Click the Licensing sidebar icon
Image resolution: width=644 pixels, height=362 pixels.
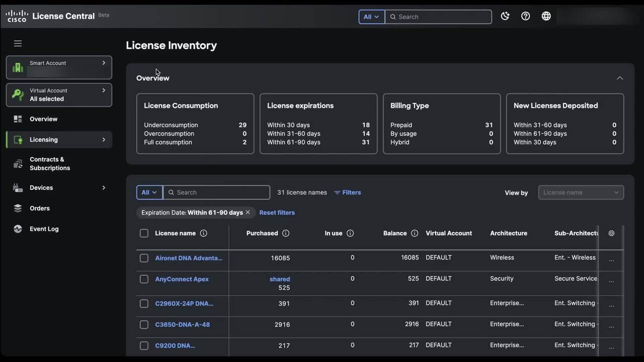click(x=18, y=140)
